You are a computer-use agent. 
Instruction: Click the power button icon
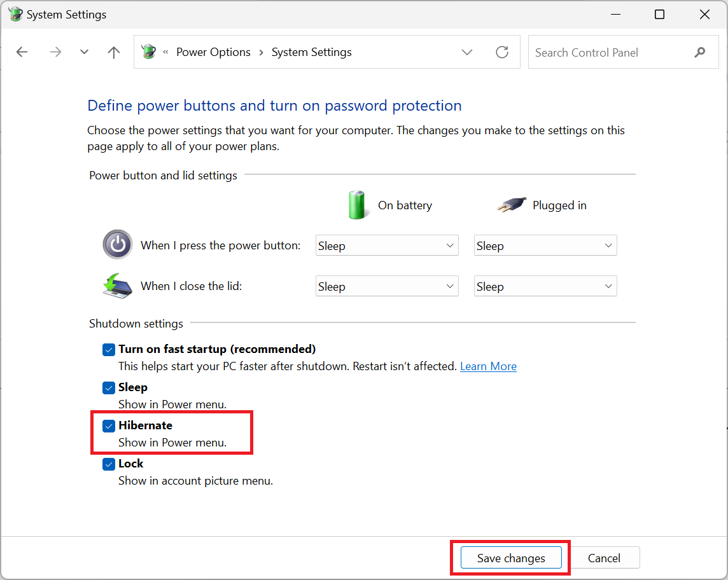coord(118,244)
